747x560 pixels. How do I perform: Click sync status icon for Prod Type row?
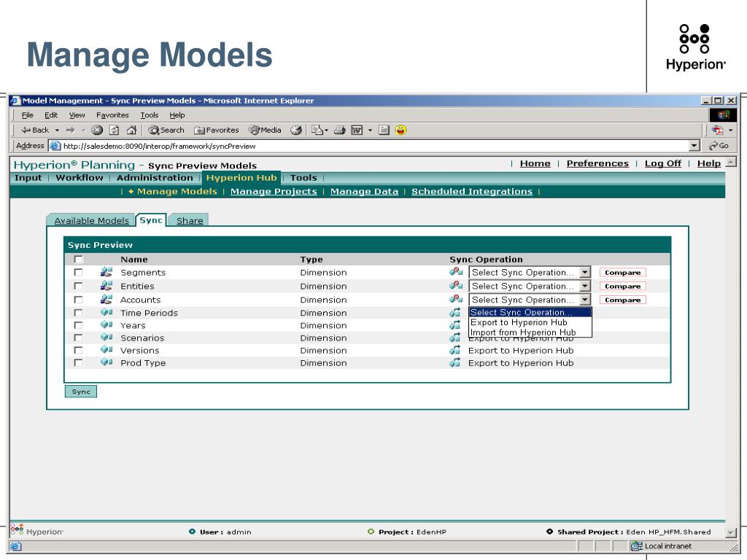[455, 362]
